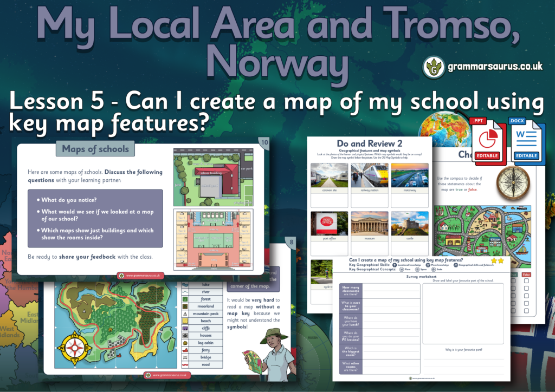Click the slide number 10 badge
The width and height of the screenshot is (555, 392).
264,143
